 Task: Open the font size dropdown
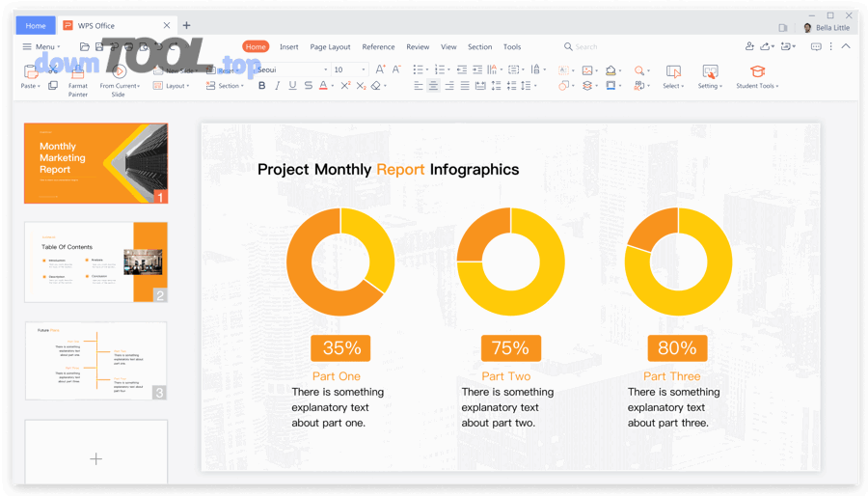click(364, 69)
